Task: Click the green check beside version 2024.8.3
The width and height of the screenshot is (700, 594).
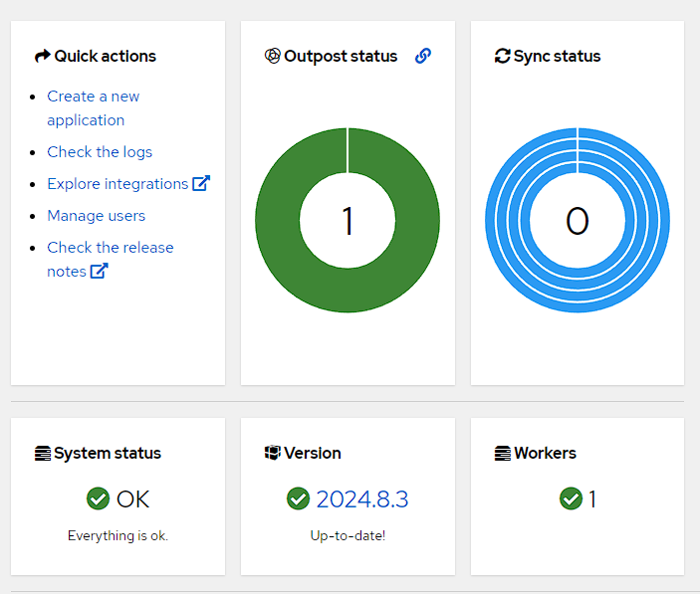Action: 298,498
